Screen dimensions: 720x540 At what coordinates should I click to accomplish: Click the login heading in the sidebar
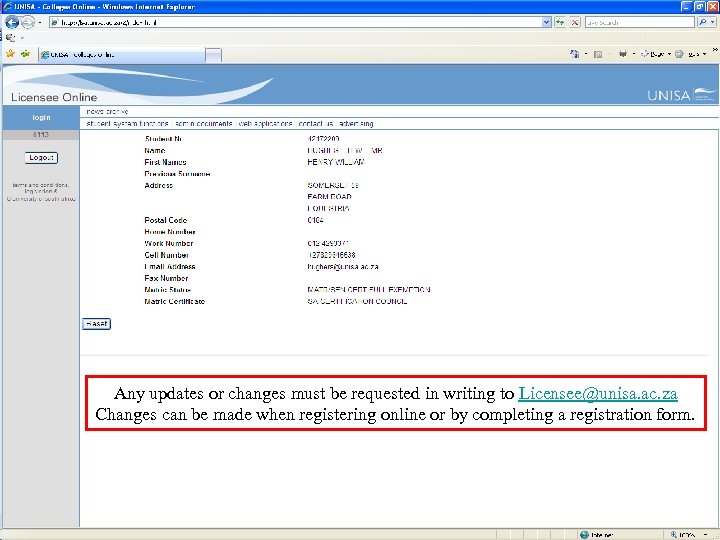[x=41, y=118]
